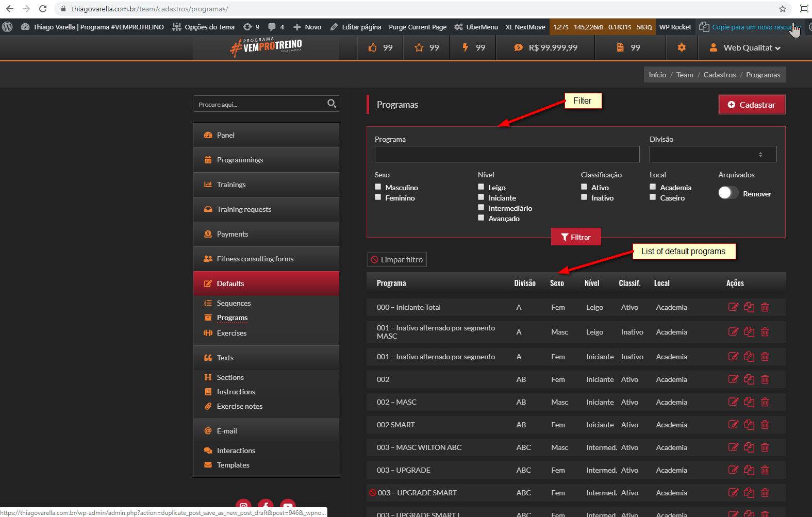Image resolution: width=812 pixels, height=517 pixels.
Task: Open the gear settings icon in header
Action: (x=682, y=47)
